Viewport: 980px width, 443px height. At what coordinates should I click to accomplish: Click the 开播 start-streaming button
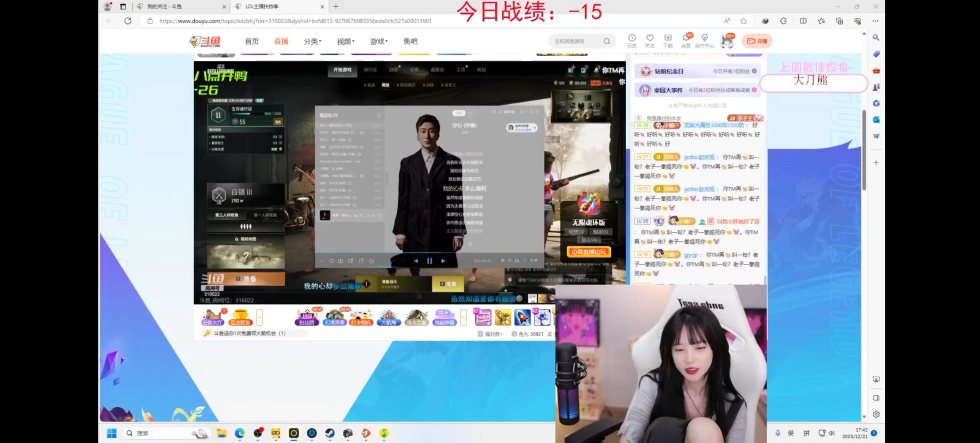click(757, 41)
